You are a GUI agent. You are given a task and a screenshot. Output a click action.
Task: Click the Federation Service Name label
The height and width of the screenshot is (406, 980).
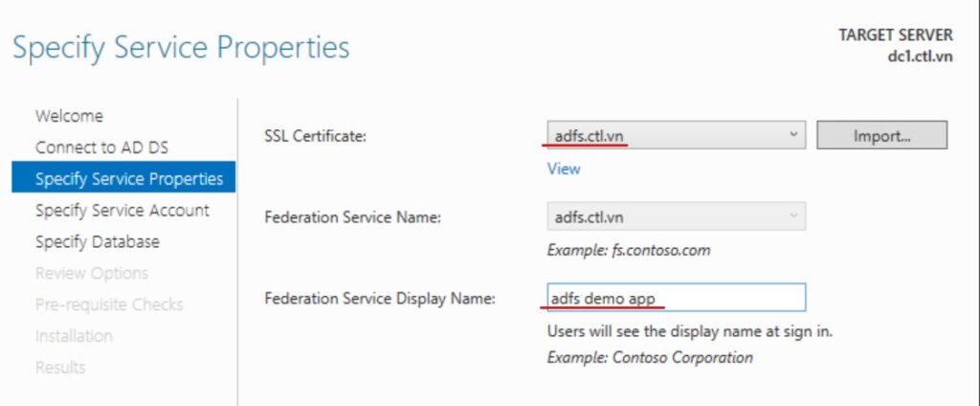[351, 217]
